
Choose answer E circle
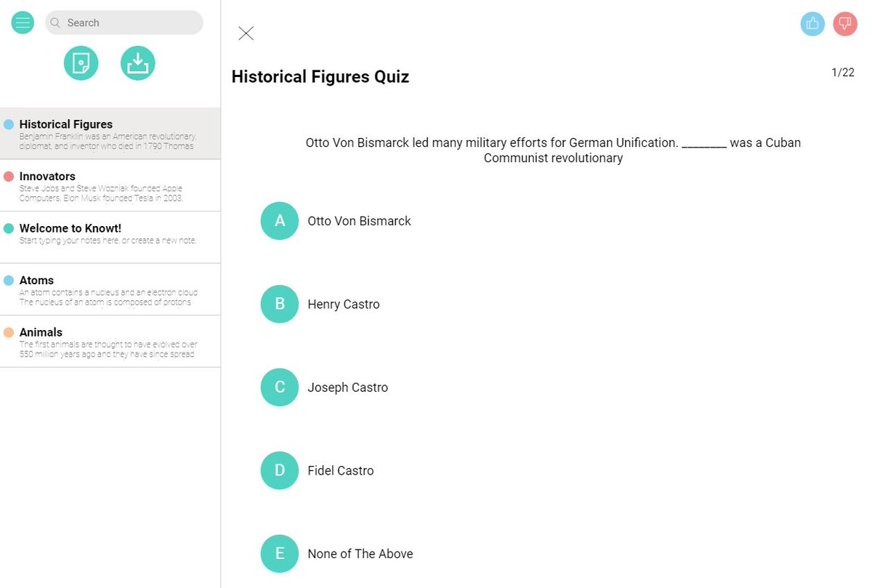280,554
